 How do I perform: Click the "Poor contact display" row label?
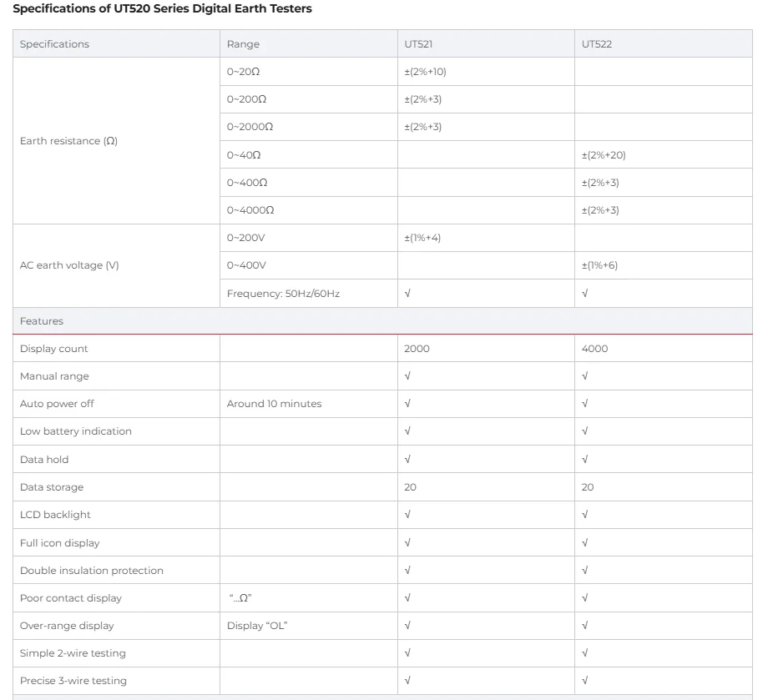coord(71,598)
